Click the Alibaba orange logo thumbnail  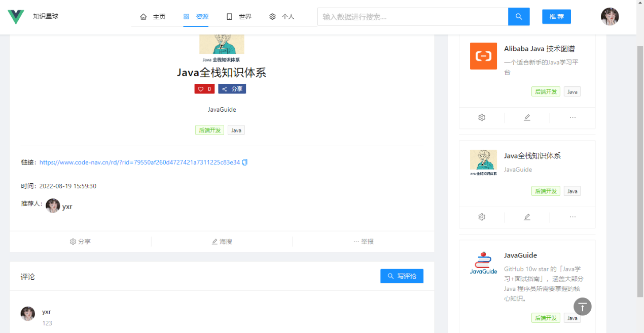point(483,56)
